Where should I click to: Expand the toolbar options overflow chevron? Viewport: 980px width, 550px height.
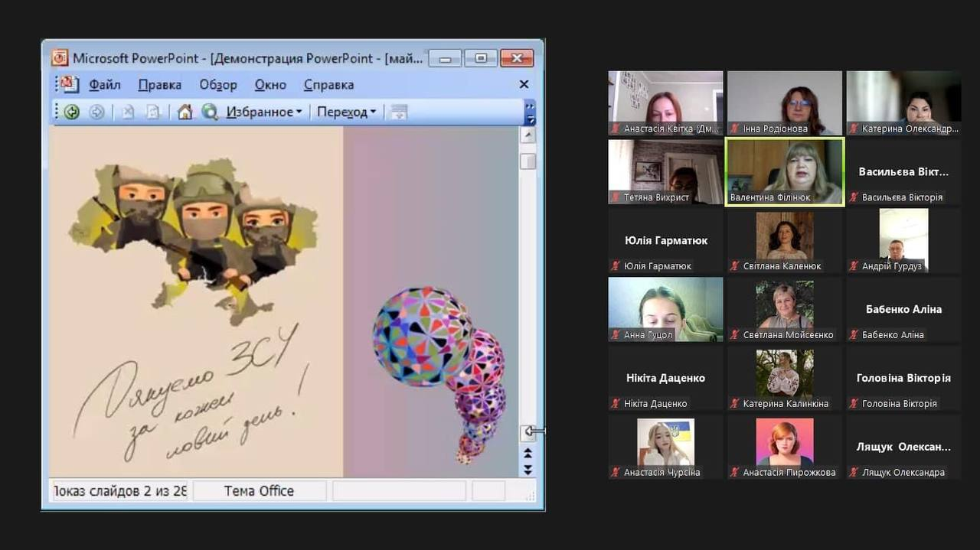pos(529,112)
